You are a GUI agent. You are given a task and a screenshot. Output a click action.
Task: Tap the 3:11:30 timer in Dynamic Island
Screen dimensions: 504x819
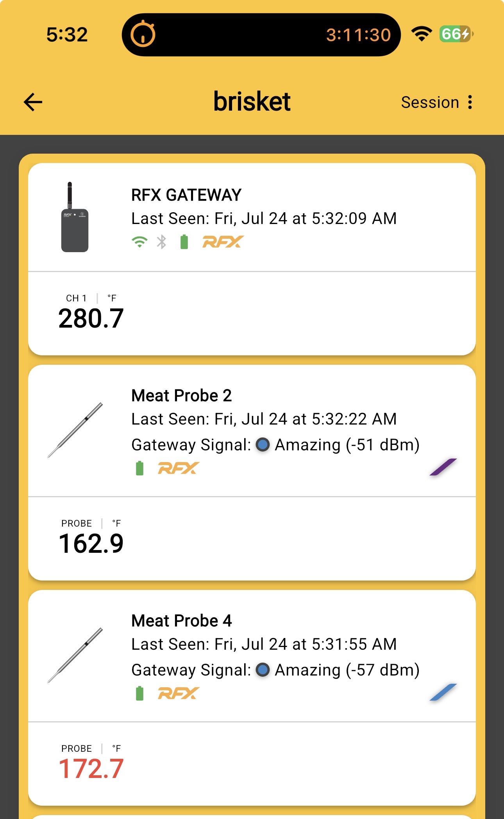point(358,35)
